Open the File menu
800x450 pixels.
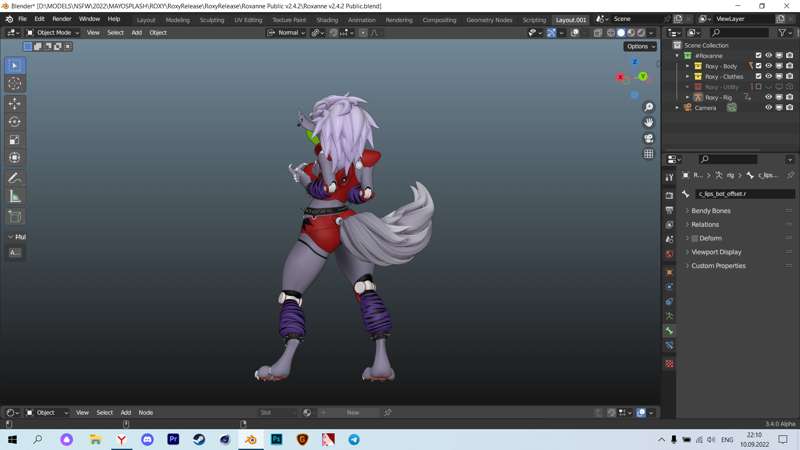pyautogui.click(x=22, y=19)
